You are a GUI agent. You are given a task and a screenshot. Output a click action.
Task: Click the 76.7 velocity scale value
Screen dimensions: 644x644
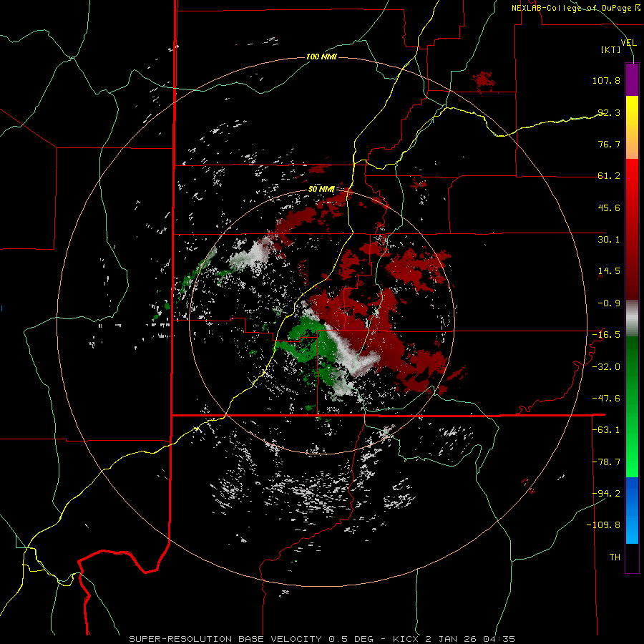click(x=609, y=144)
